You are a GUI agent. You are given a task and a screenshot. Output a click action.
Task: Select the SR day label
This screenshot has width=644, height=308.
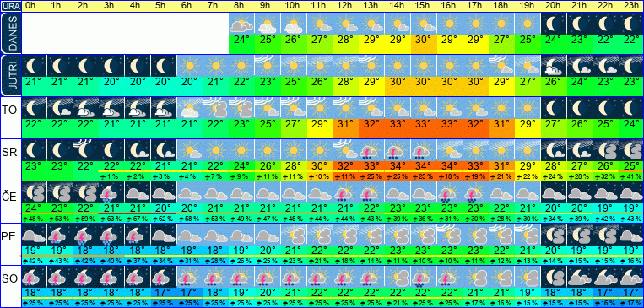tap(9, 153)
